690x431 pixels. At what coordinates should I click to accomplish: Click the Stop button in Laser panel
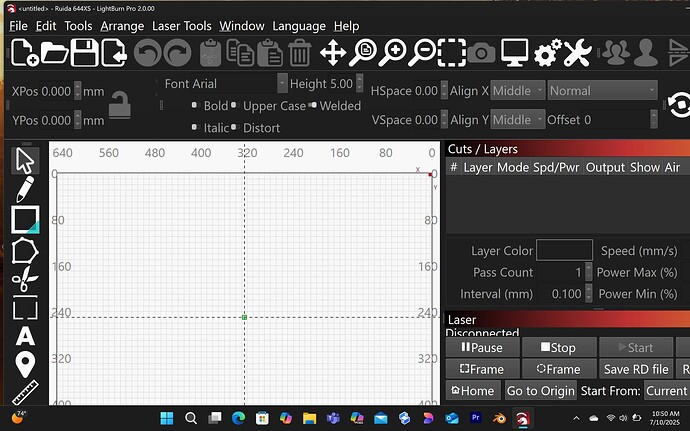[x=559, y=347]
